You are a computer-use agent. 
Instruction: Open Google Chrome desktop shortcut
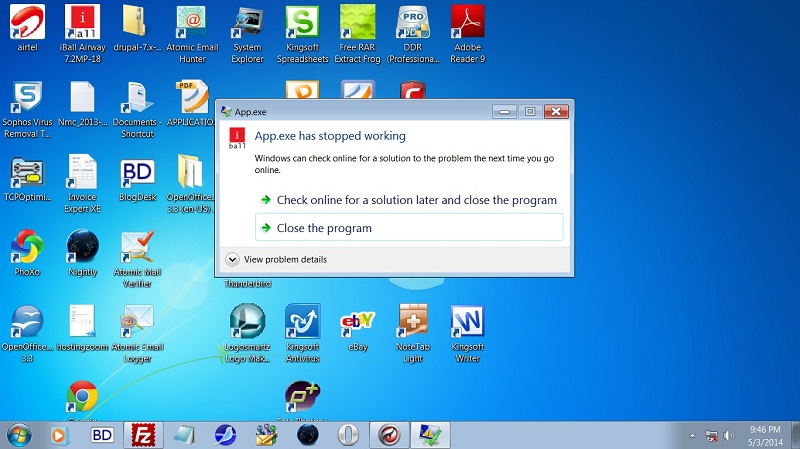tap(82, 398)
